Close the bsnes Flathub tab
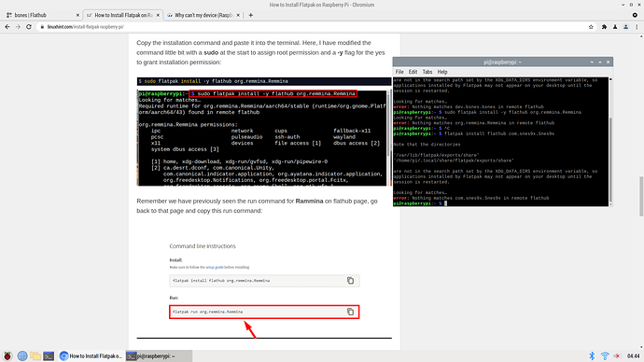644x362 pixels. [x=77, y=15]
